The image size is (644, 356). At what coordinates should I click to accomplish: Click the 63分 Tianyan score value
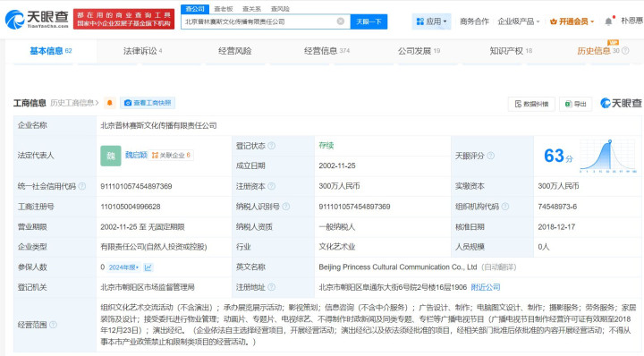click(558, 156)
